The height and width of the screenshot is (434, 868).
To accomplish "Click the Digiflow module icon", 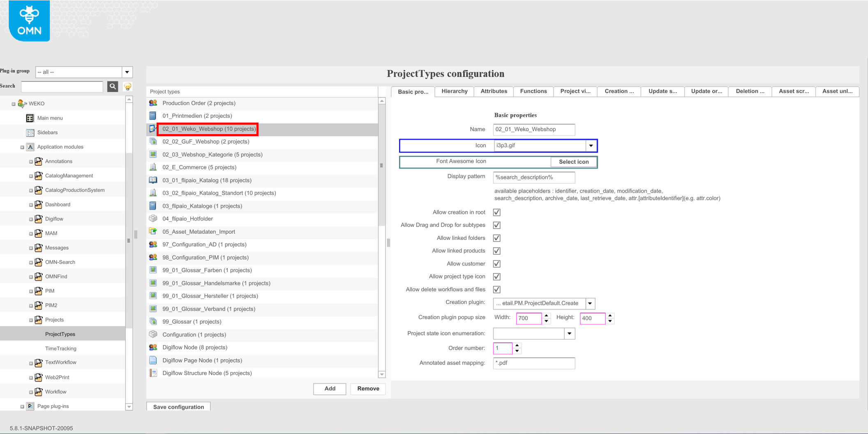I will click(38, 218).
